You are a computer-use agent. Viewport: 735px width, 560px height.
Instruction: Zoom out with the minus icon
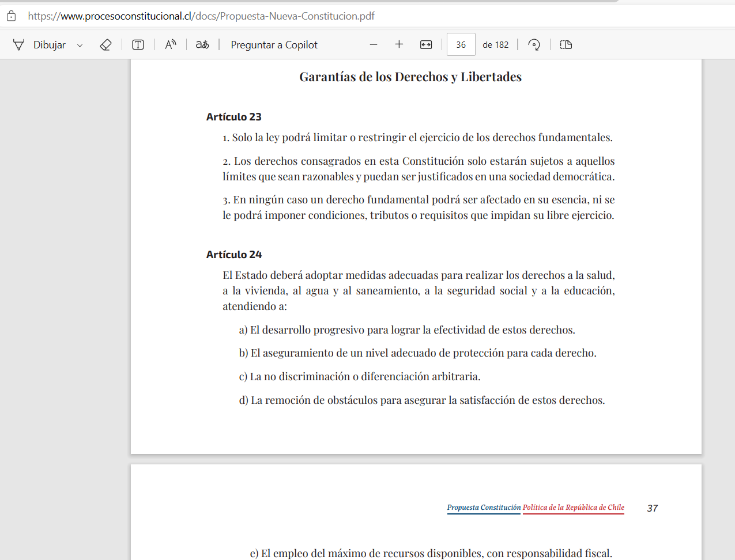point(374,45)
